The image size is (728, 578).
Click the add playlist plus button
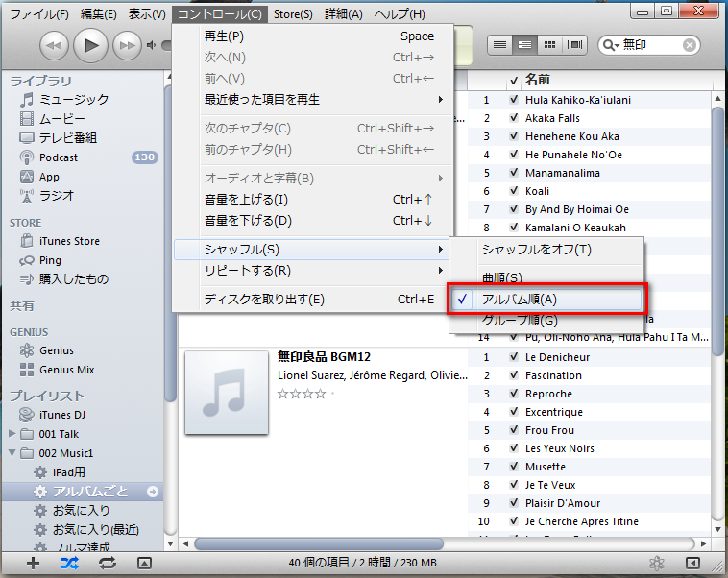tap(33, 564)
